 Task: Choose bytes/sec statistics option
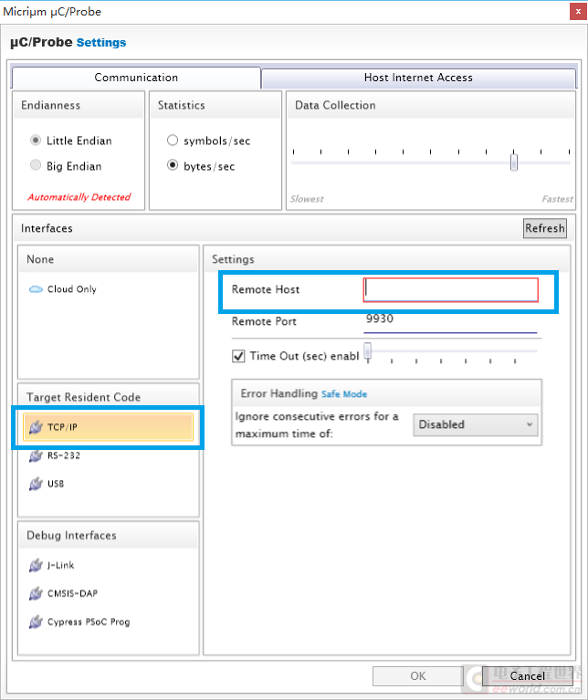point(173,165)
